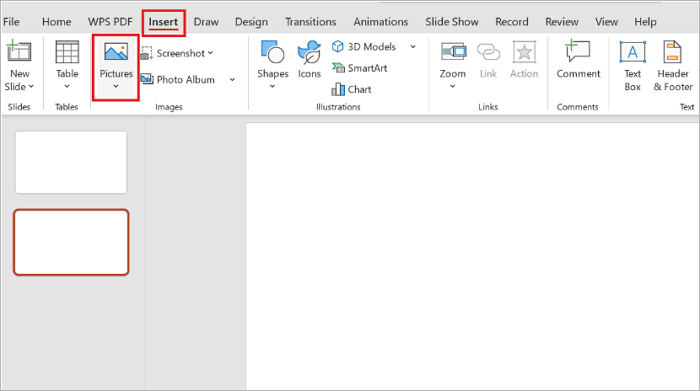Click the Photo Album text label

[x=186, y=79]
